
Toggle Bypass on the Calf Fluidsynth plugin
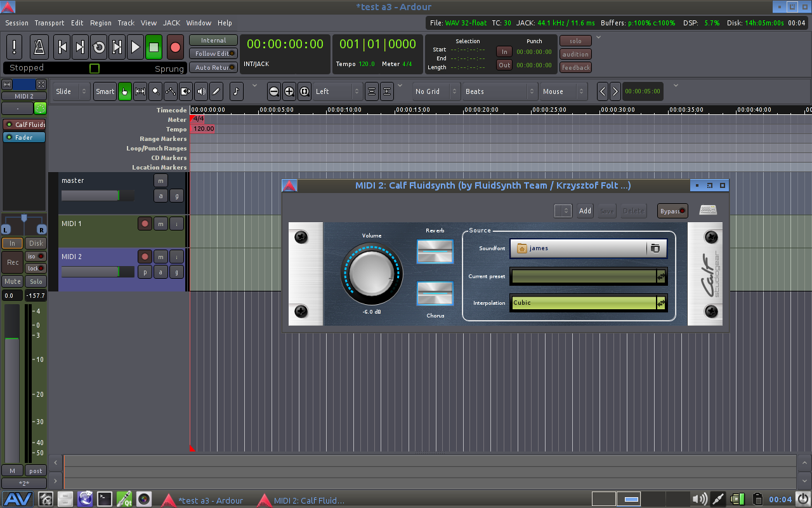click(x=672, y=211)
